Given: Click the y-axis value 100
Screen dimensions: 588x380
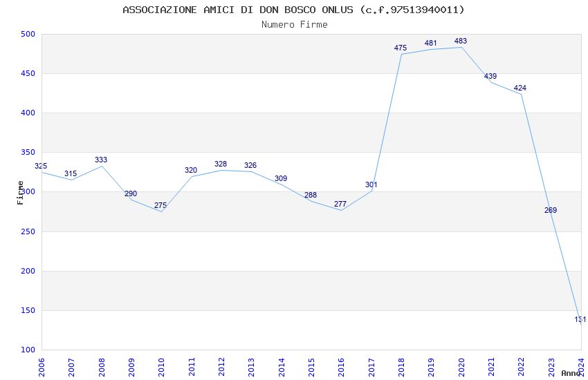Looking at the screenshot, I should [28, 350].
